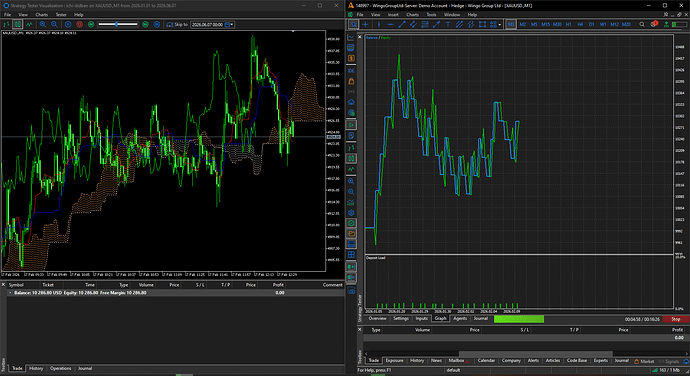Open the Market link in toolbox

tap(644, 361)
